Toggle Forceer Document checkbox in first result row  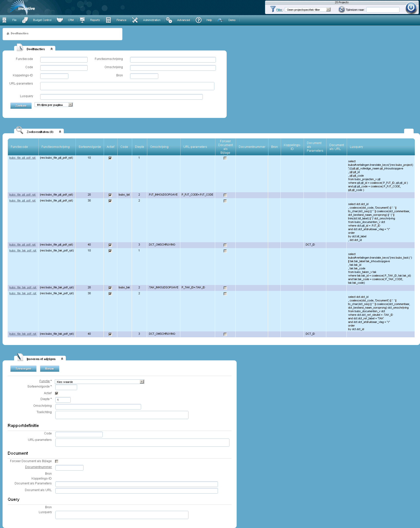[x=225, y=158]
